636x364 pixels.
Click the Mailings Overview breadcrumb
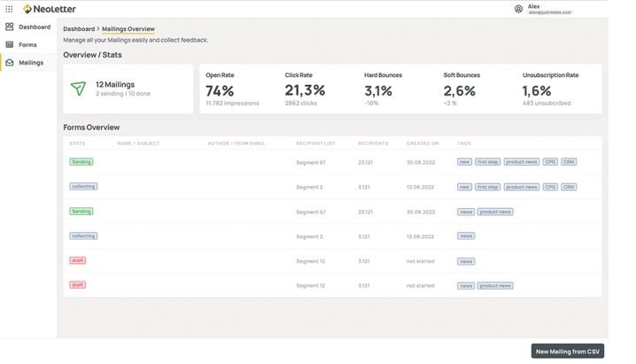(x=128, y=28)
